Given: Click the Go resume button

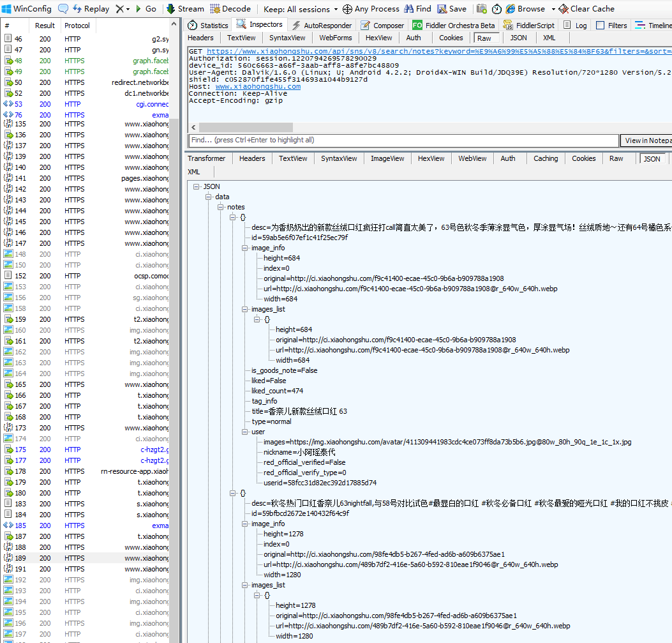Looking at the screenshot, I should tap(146, 8).
